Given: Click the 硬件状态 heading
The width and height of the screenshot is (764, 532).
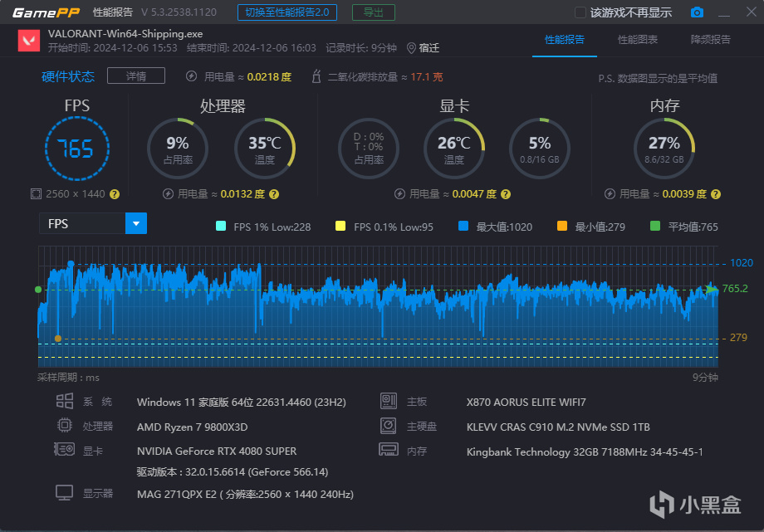Looking at the screenshot, I should coord(68,76).
